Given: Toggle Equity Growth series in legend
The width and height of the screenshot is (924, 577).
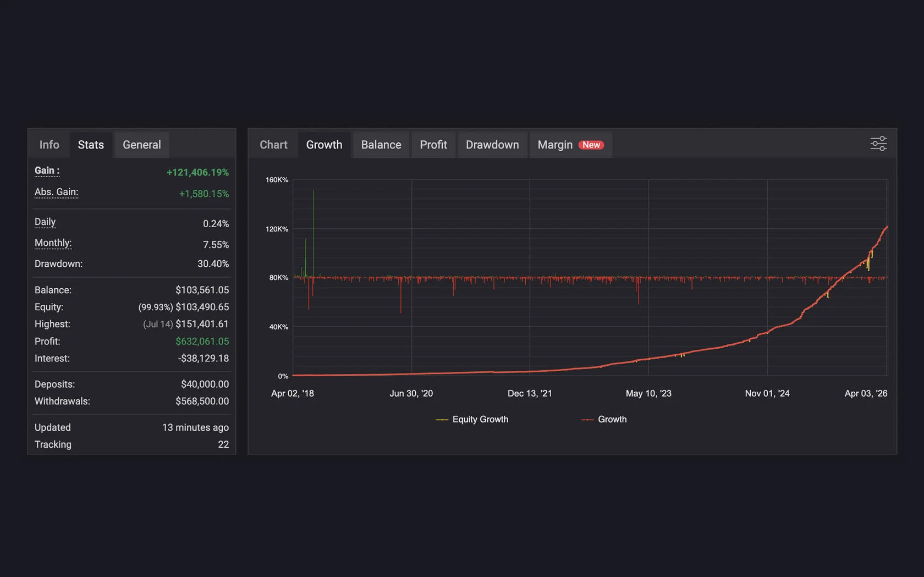Looking at the screenshot, I should (x=480, y=419).
